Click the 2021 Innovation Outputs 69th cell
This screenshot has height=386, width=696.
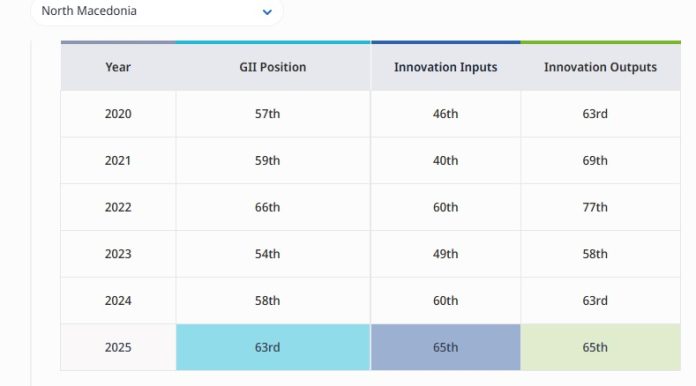tap(600, 160)
